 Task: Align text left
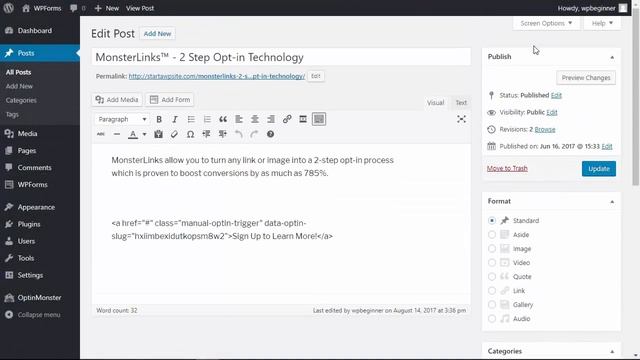pos(239,119)
